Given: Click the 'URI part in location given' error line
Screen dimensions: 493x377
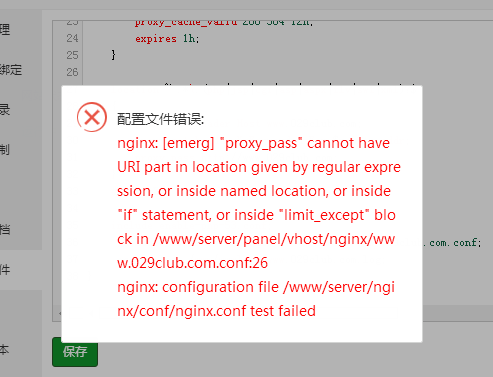Looking at the screenshot, I should pos(259,167).
